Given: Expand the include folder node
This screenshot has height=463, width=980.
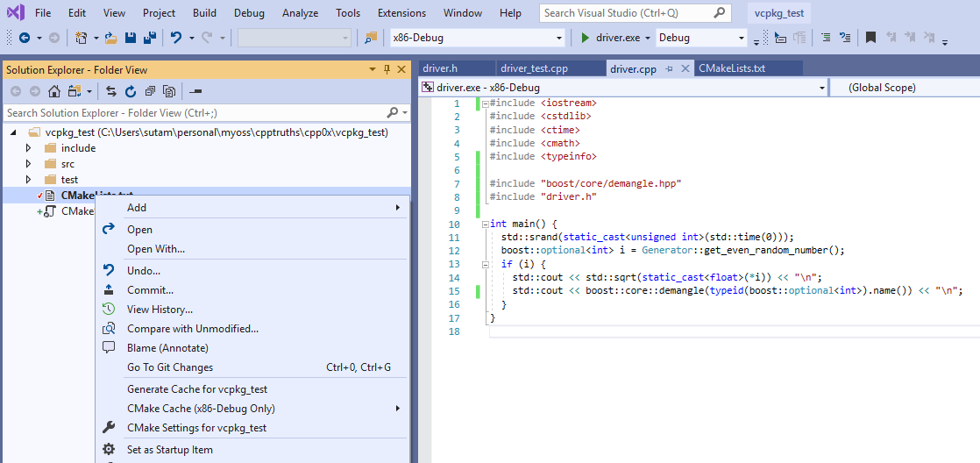Looking at the screenshot, I should pyautogui.click(x=28, y=148).
